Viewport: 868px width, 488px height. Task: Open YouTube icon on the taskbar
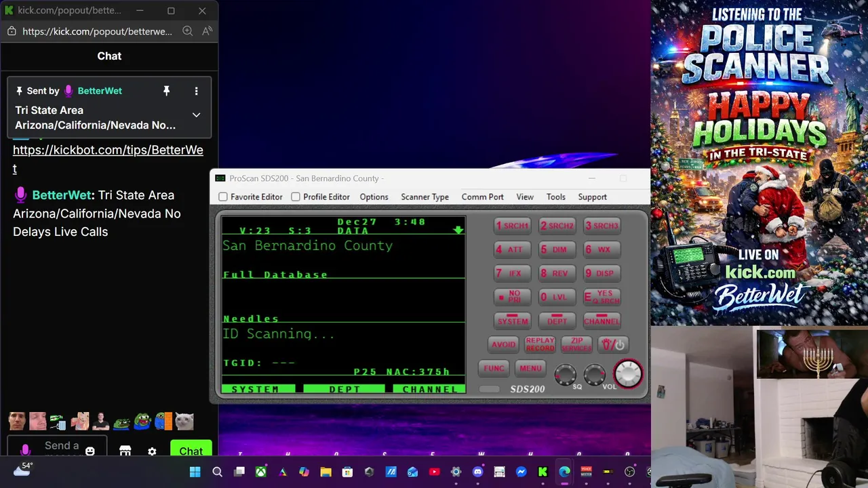434,472
